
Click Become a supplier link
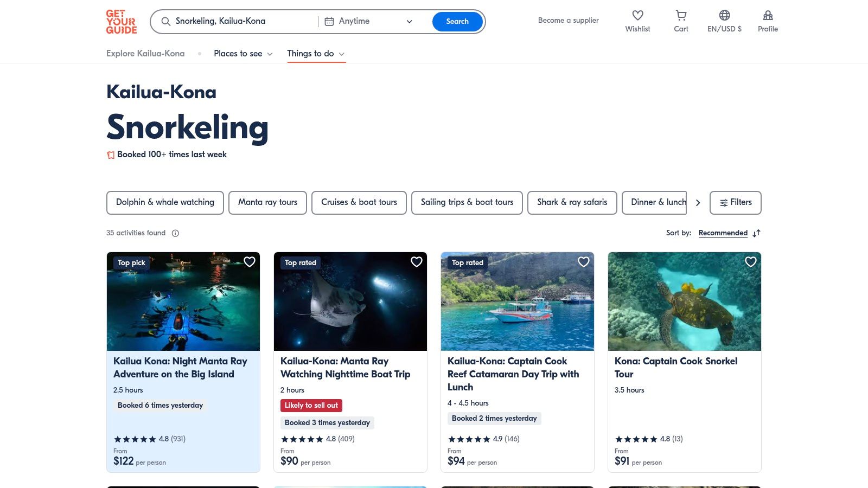pyautogui.click(x=568, y=21)
